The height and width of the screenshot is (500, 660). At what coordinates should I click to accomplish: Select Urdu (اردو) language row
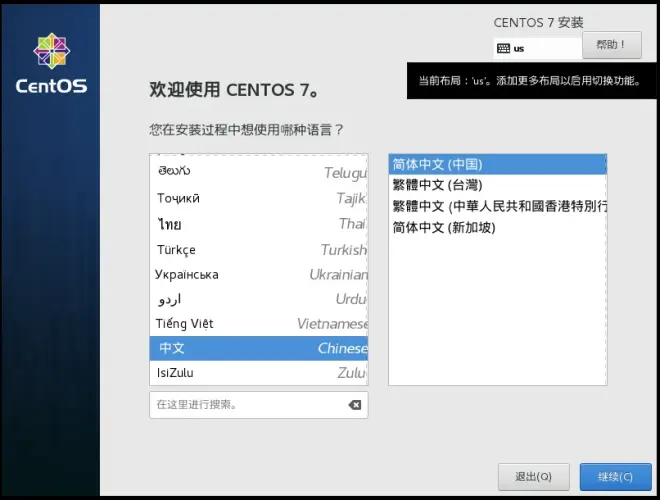point(258,299)
